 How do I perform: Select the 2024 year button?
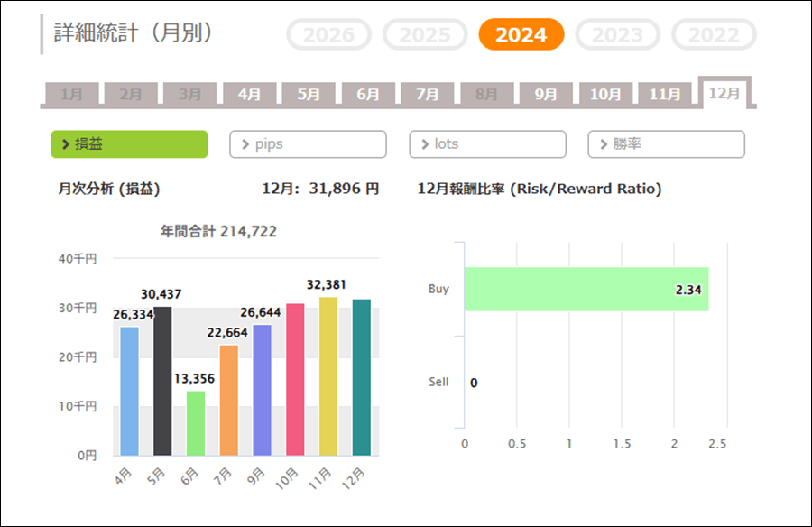pyautogui.click(x=521, y=35)
